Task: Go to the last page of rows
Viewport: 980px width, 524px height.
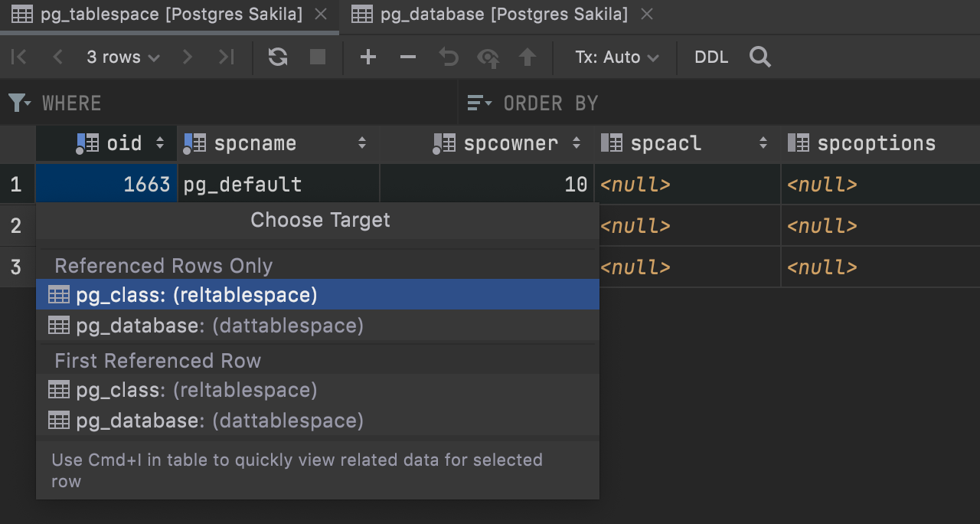Action: (x=226, y=57)
